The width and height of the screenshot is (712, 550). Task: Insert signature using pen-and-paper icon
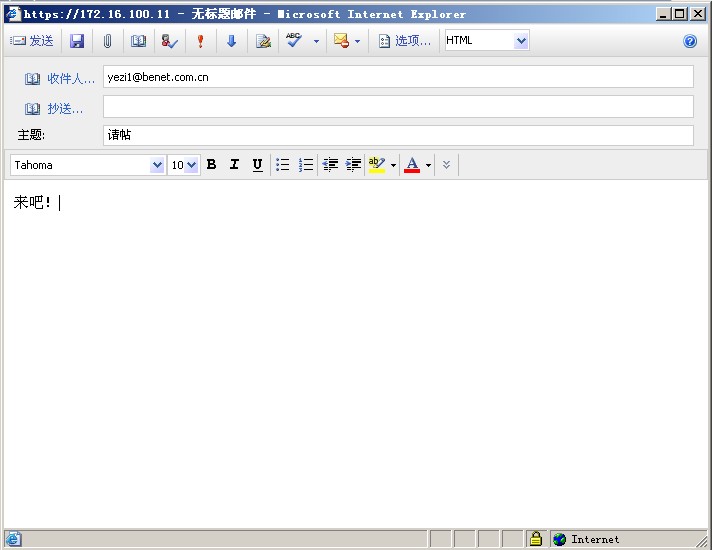263,41
